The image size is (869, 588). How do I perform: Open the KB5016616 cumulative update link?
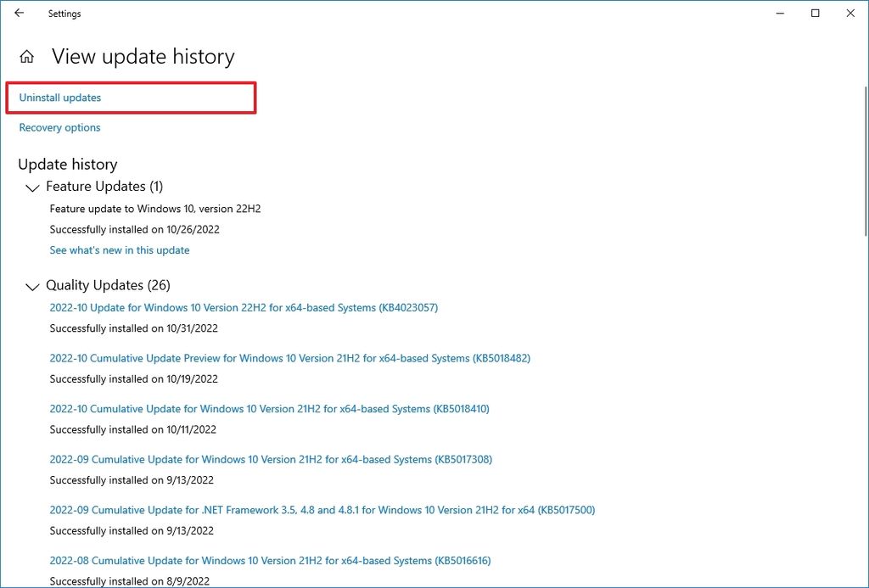pos(270,561)
